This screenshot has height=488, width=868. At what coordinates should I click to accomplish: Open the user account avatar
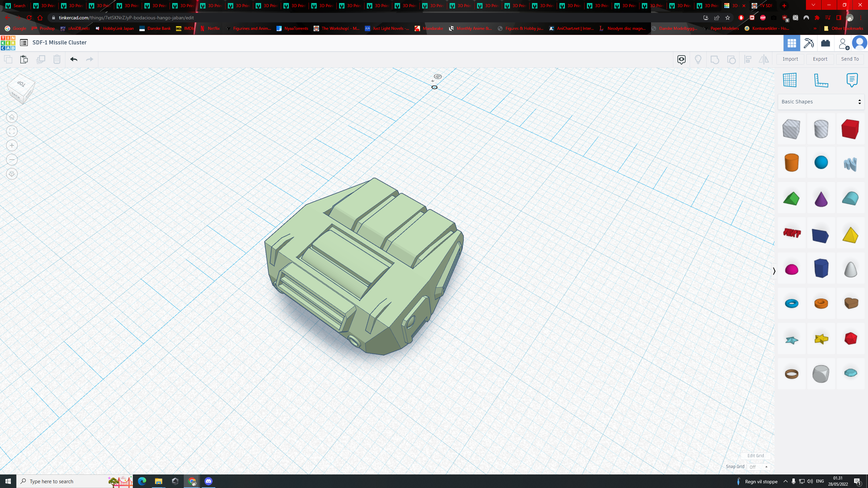click(860, 43)
